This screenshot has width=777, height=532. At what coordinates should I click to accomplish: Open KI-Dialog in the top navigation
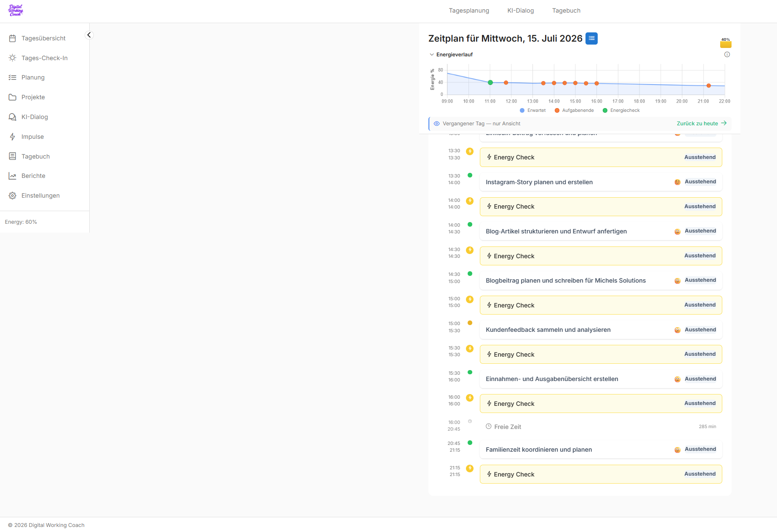[x=521, y=11]
